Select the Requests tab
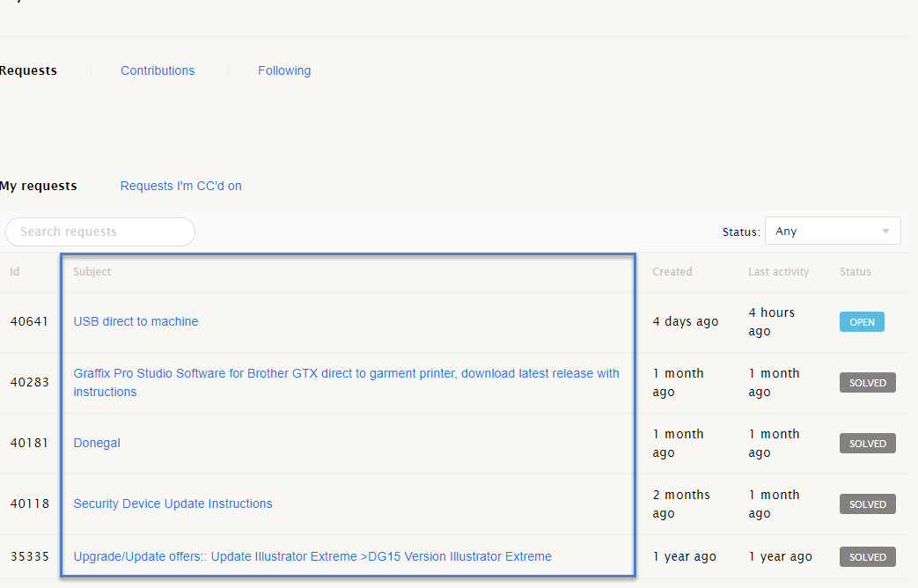The width and height of the screenshot is (918, 588). (x=28, y=71)
